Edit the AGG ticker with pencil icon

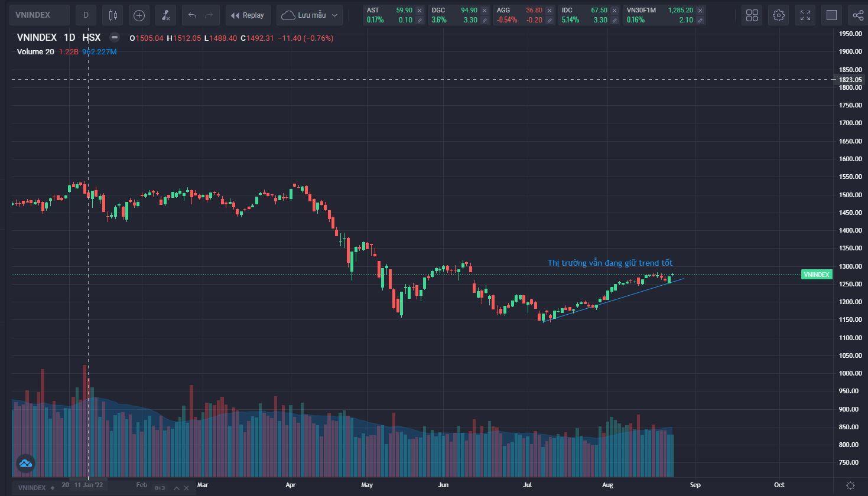pos(550,20)
